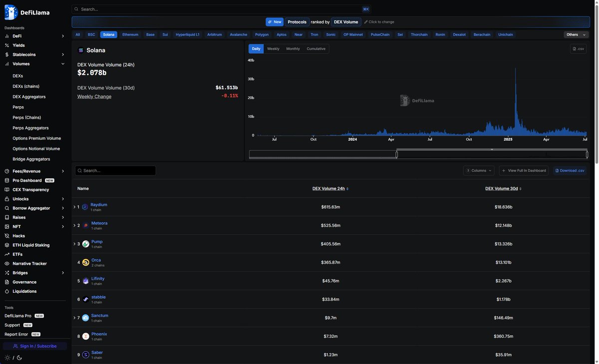Select Weekly chart interval
599x364 pixels.
click(x=273, y=49)
